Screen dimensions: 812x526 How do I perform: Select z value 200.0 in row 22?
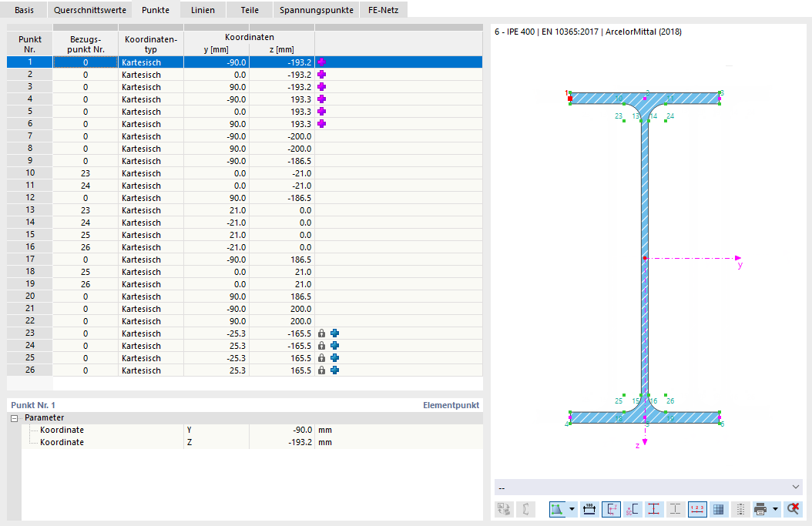[282, 321]
